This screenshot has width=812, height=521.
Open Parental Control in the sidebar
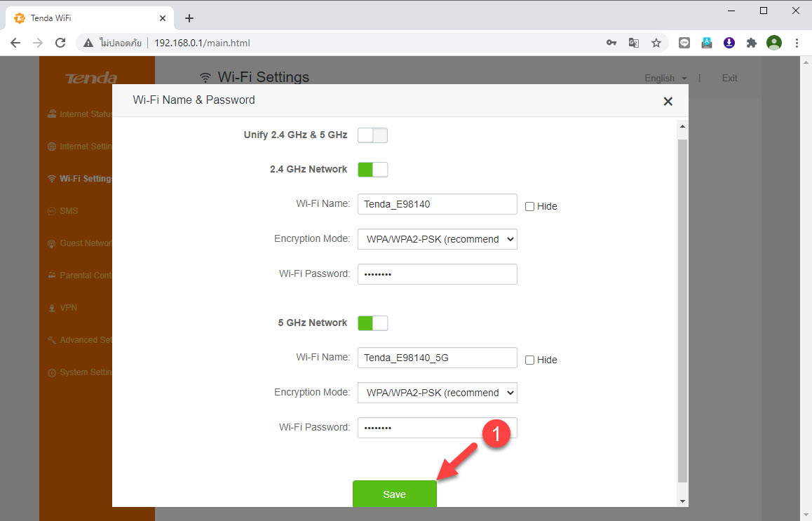(x=80, y=276)
